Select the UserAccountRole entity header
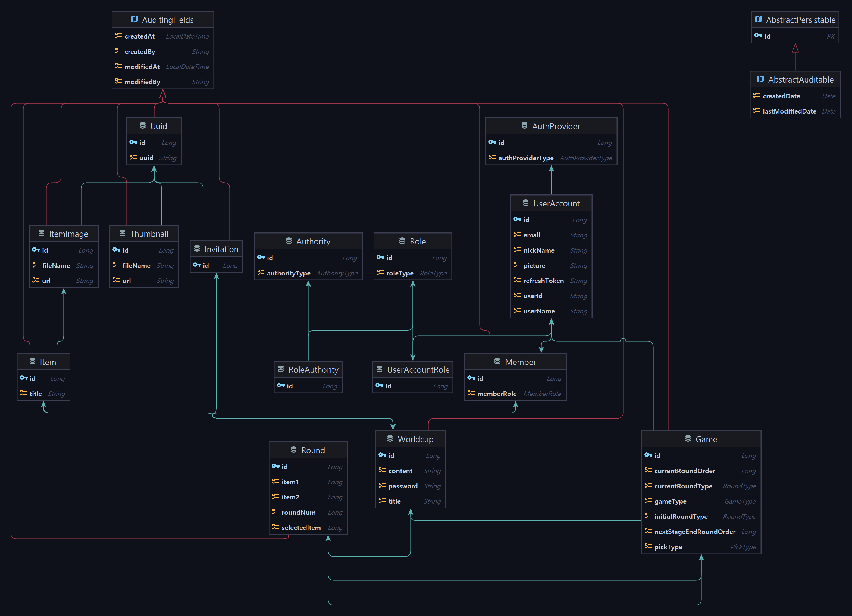The width and height of the screenshot is (852, 616). point(418,370)
